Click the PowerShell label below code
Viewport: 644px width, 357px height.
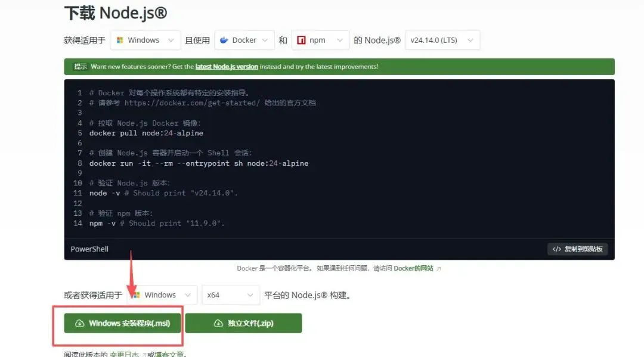[89, 249]
